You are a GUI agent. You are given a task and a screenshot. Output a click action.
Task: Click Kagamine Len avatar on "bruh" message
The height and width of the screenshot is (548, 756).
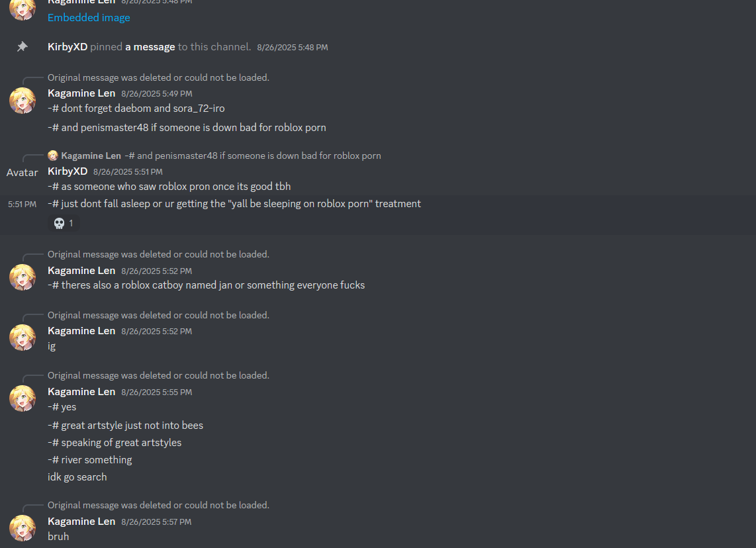[x=23, y=527]
